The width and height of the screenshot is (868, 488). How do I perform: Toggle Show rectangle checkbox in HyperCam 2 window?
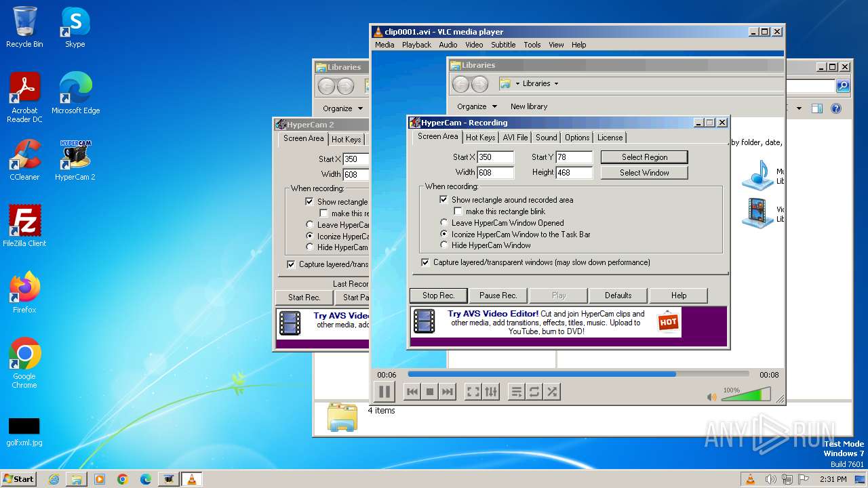coord(310,202)
